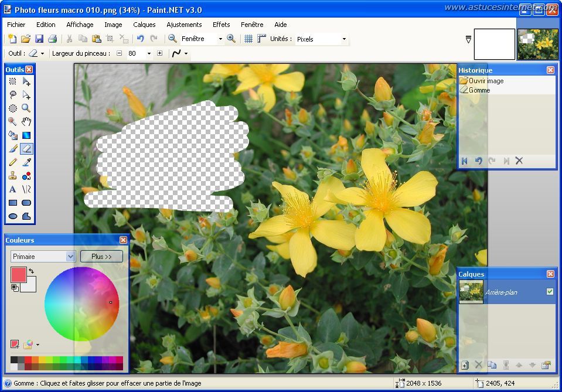
Task: Choose the Text tool
Action: tap(12, 189)
